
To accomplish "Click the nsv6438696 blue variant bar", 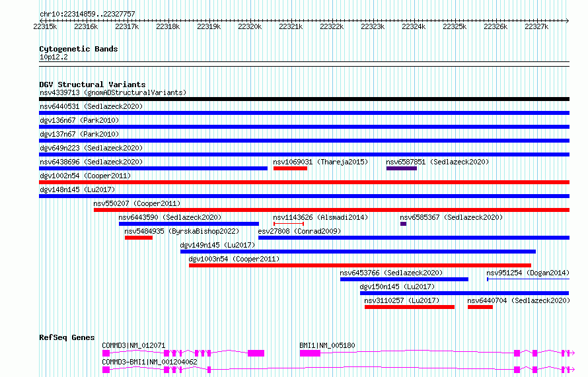I will (x=153, y=168).
